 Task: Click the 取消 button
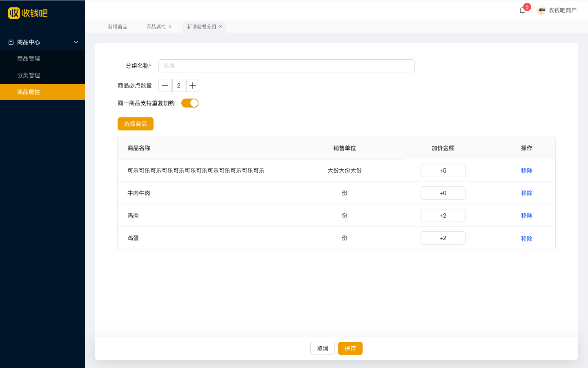point(323,348)
